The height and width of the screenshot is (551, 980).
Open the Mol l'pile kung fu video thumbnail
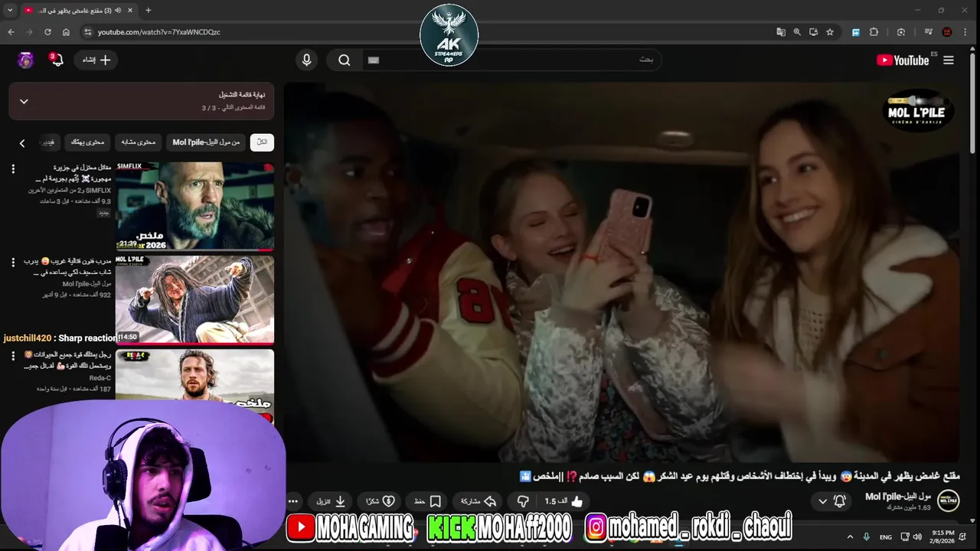(x=194, y=299)
